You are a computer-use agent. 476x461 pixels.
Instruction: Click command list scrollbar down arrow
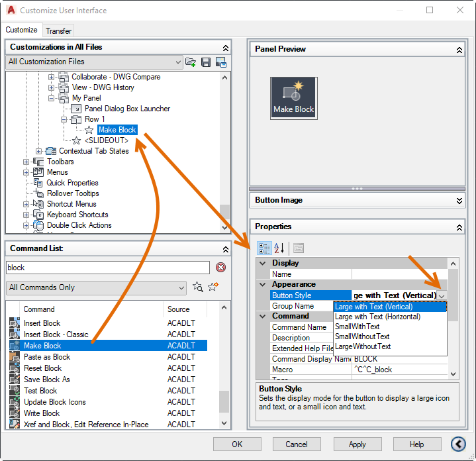224,423
